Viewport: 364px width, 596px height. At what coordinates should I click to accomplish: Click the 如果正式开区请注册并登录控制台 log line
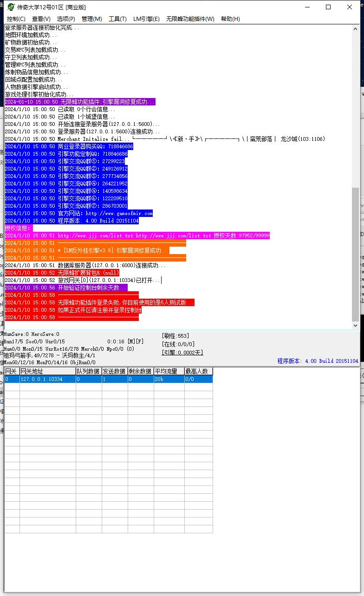pos(73,310)
